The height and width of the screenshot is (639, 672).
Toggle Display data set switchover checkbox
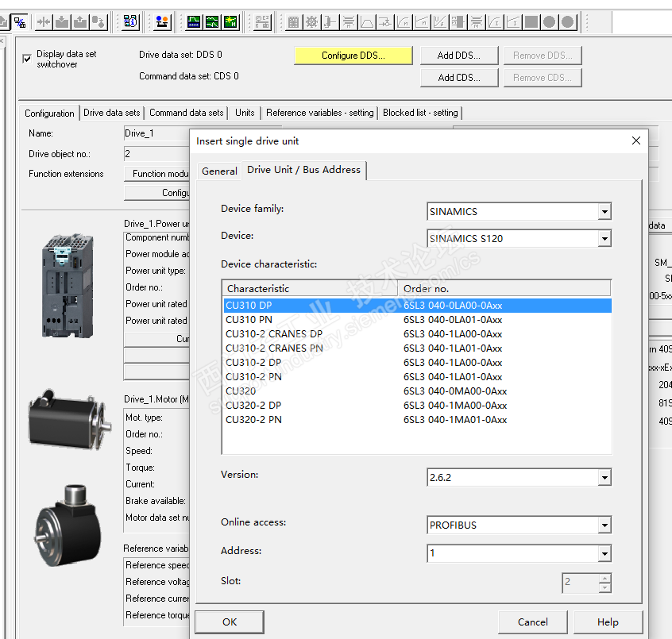coord(27,59)
